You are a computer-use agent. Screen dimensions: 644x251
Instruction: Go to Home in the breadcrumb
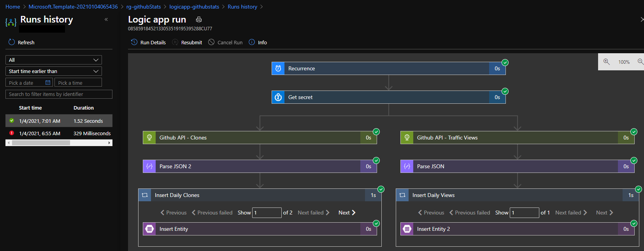click(x=13, y=7)
